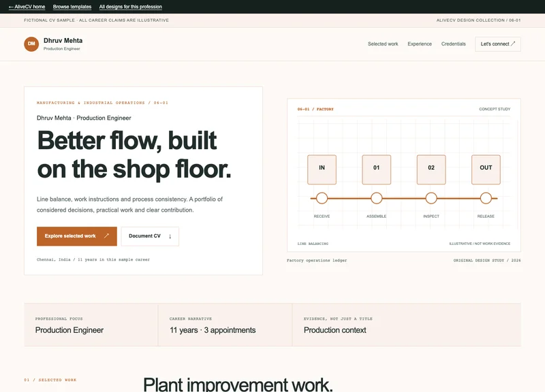Screen dimensions: 545x392
Task: Click 'Plant improvement work.' heading
Action: point(238,385)
